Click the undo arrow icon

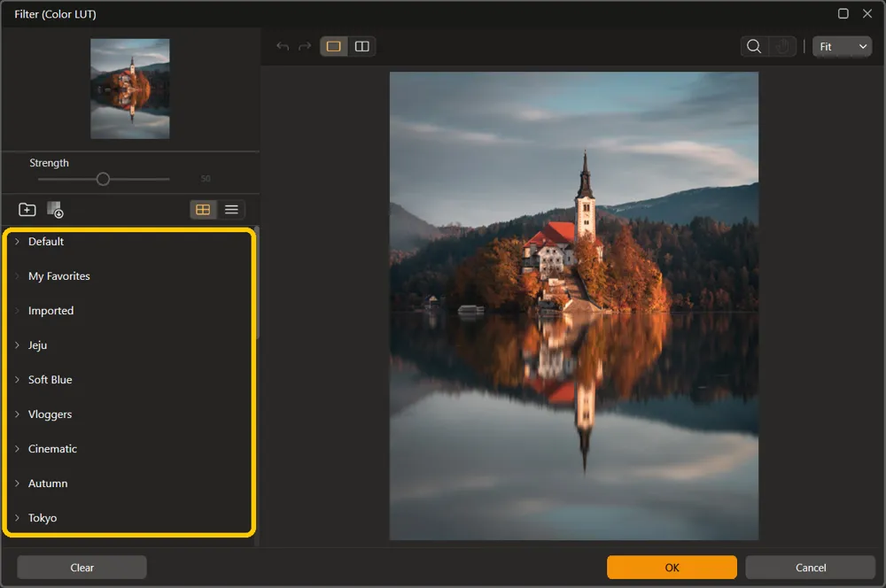click(283, 46)
